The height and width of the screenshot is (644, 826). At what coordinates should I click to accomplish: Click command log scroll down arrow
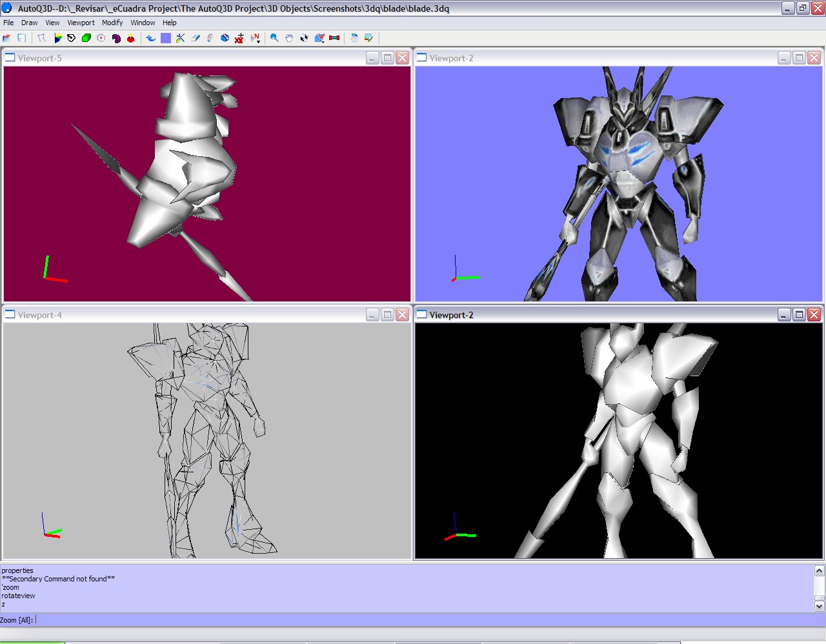820,606
